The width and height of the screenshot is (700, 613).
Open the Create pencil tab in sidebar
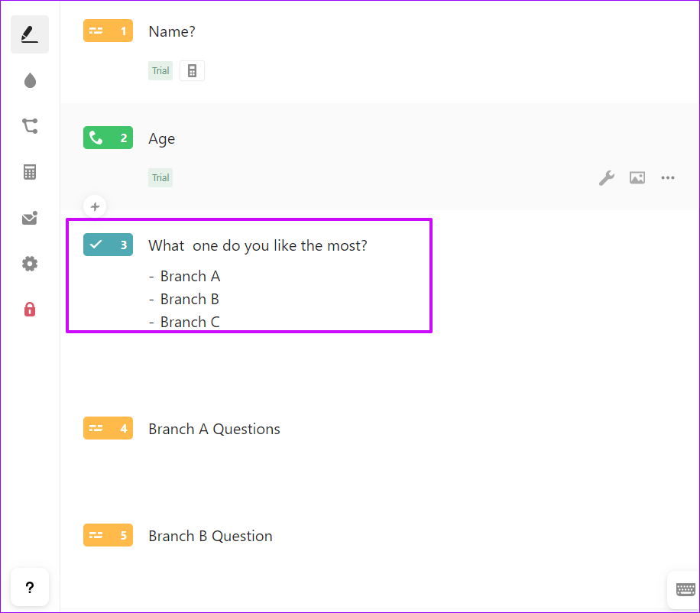click(x=30, y=34)
